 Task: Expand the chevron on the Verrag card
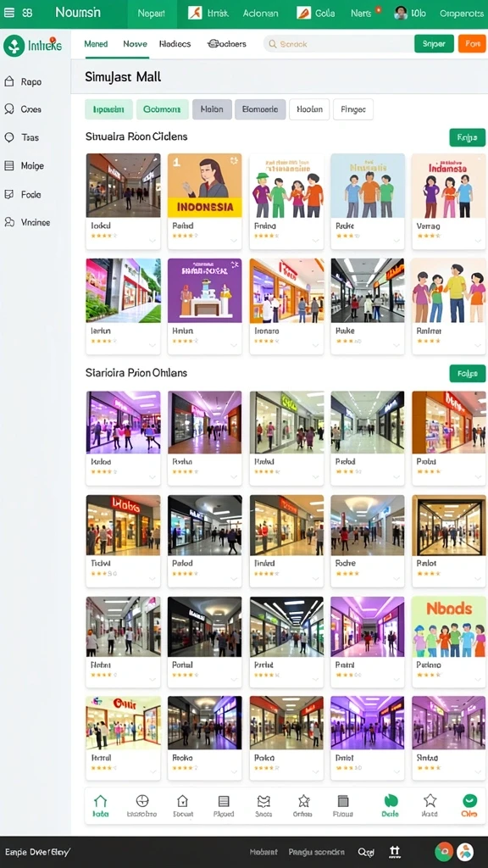pyautogui.click(x=479, y=241)
